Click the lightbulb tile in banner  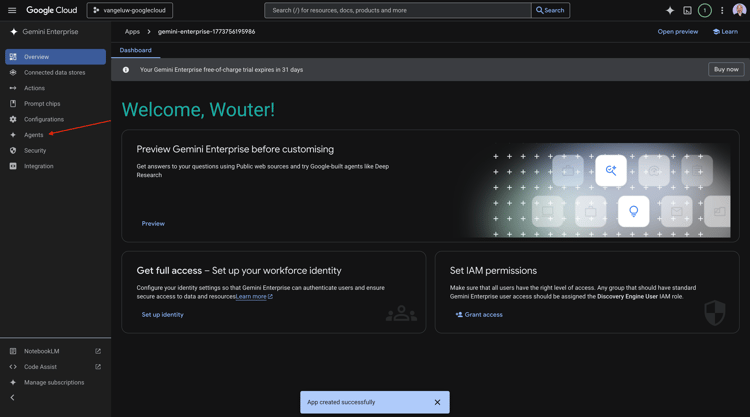(633, 211)
